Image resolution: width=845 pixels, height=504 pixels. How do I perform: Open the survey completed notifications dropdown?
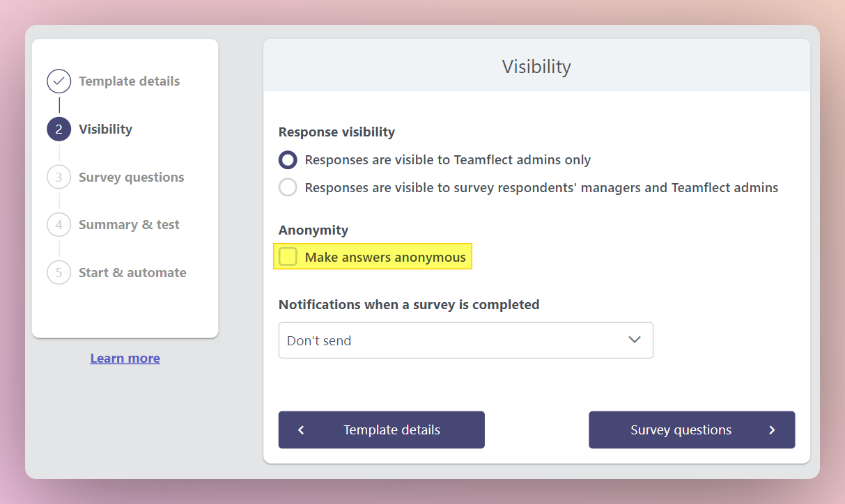coord(466,340)
